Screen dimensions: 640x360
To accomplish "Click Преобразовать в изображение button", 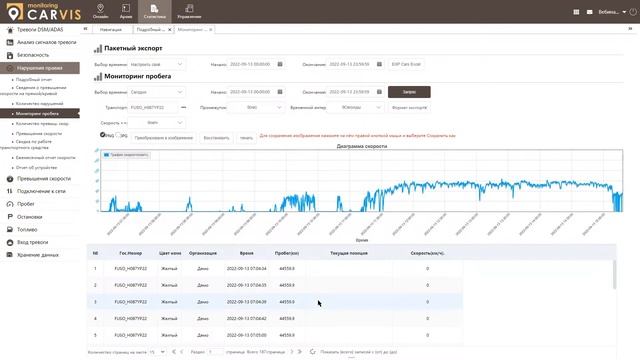I will click(x=164, y=138).
